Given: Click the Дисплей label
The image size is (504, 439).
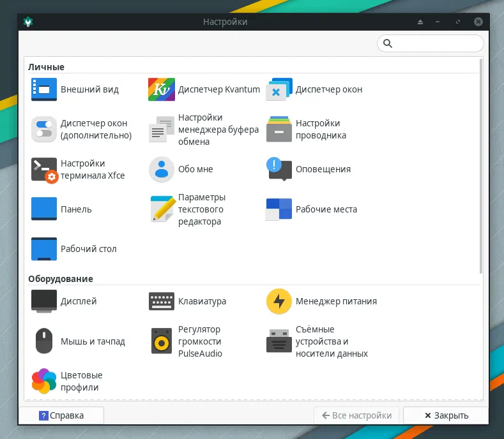Looking at the screenshot, I should pyautogui.click(x=79, y=301).
